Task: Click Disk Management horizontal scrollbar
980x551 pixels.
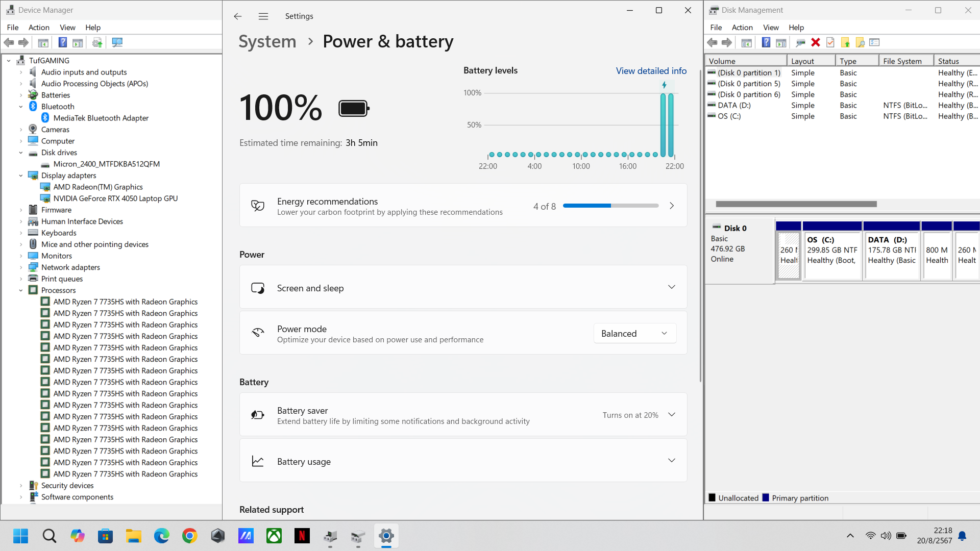Action: click(x=796, y=204)
